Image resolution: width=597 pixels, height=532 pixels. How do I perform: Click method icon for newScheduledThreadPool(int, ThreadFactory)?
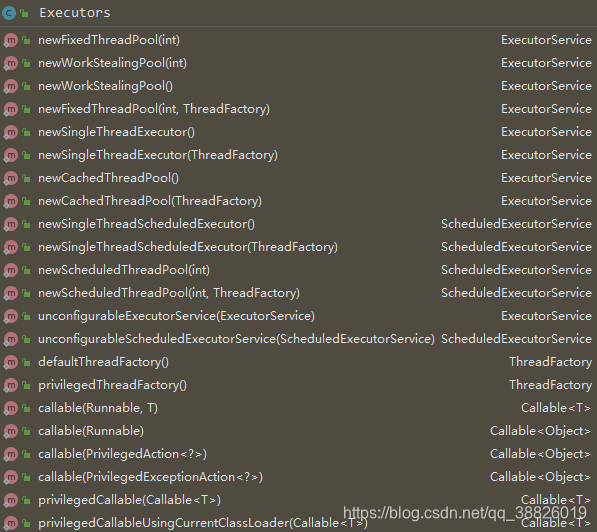point(11,293)
